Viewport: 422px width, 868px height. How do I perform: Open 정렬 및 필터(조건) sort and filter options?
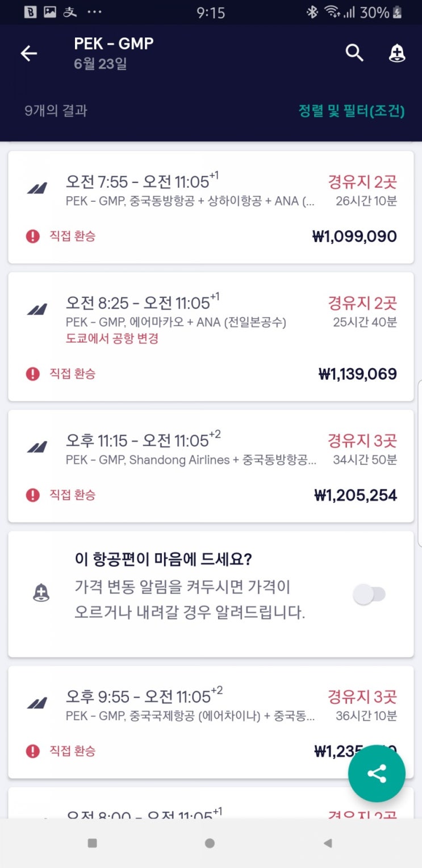point(352,111)
